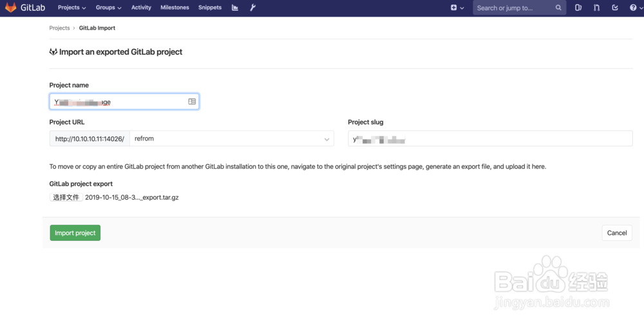Open the Help question mark menu
The width and height of the screenshot is (644, 324).
pyautogui.click(x=636, y=7)
